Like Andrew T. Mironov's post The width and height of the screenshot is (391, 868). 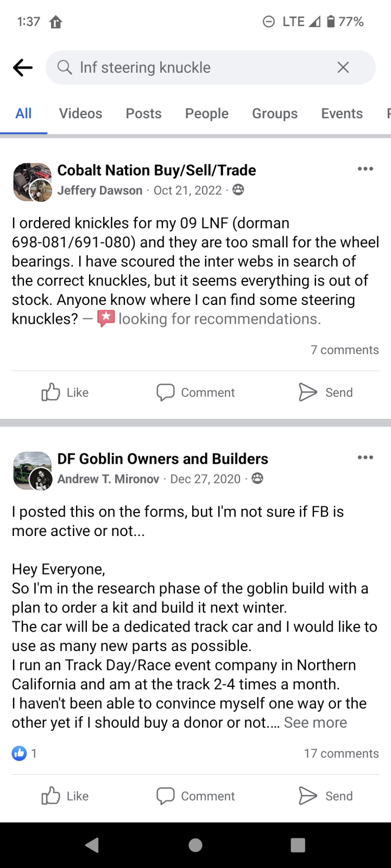click(x=65, y=796)
